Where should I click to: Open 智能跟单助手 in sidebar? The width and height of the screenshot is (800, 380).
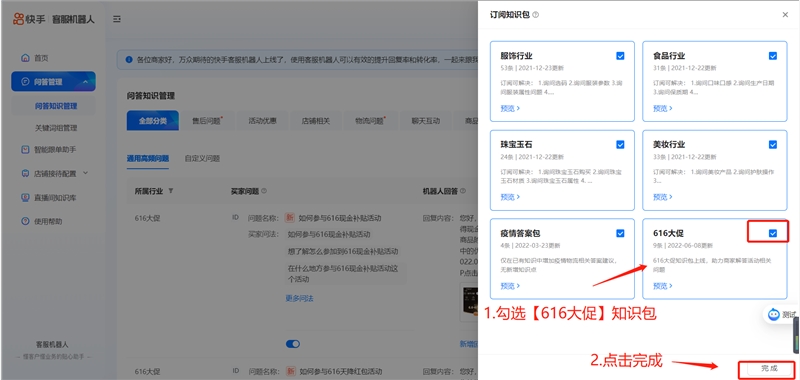(x=54, y=149)
